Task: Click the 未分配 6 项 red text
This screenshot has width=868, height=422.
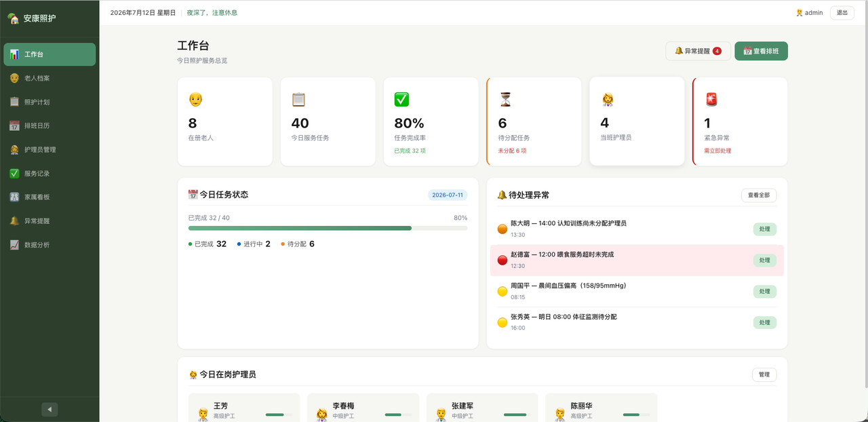Action: (x=512, y=151)
